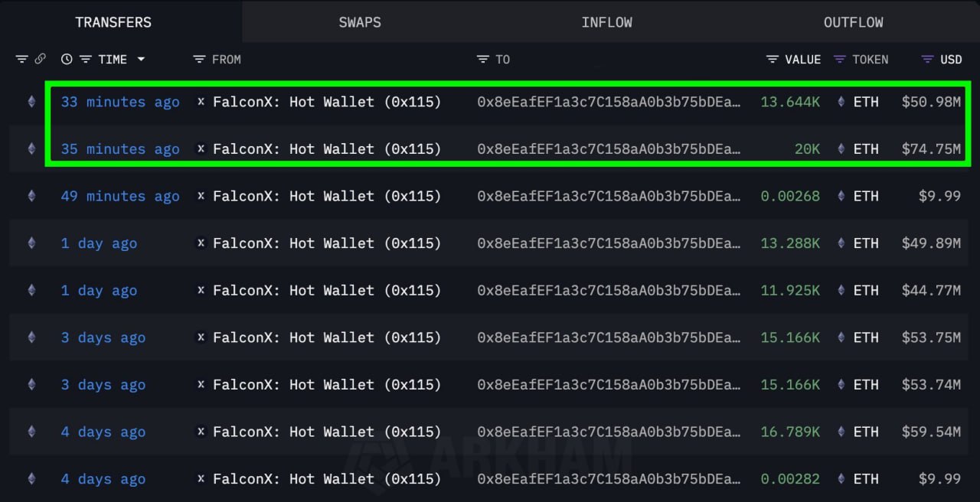Click the ETH token icon in the $53.74M row
The image size is (980, 502).
click(841, 384)
